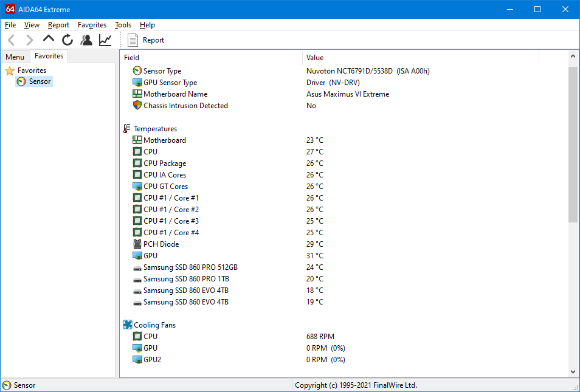Select the 688 RPM CPU fan value
Viewport: 580px width, 392px height.
click(320, 337)
